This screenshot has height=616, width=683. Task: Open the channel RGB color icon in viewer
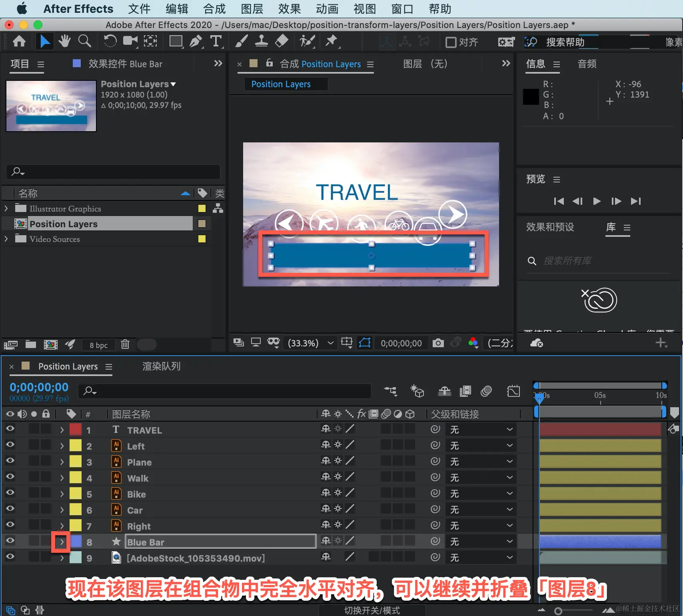(473, 343)
